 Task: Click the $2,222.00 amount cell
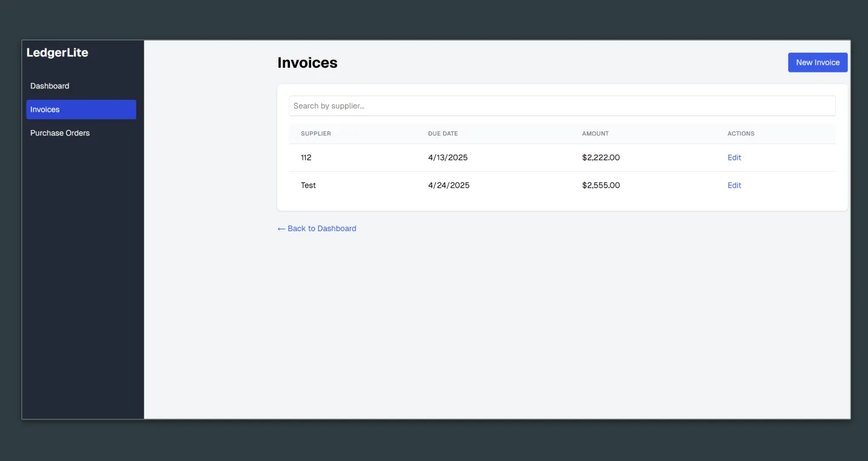pyautogui.click(x=600, y=157)
